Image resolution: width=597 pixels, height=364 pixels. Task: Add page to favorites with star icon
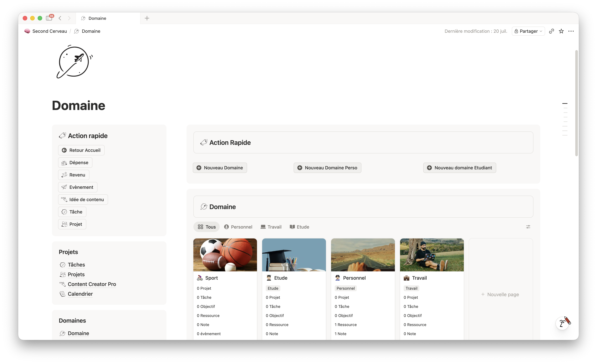pos(561,31)
